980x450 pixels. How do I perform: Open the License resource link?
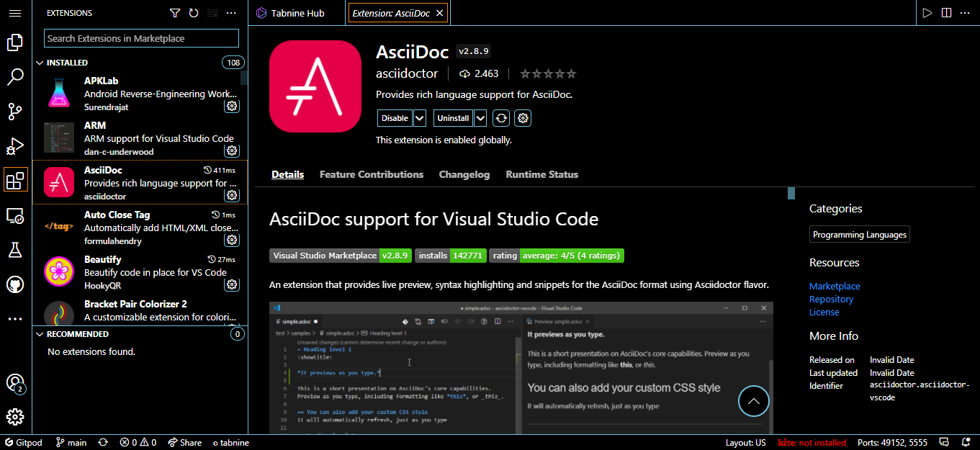click(824, 312)
